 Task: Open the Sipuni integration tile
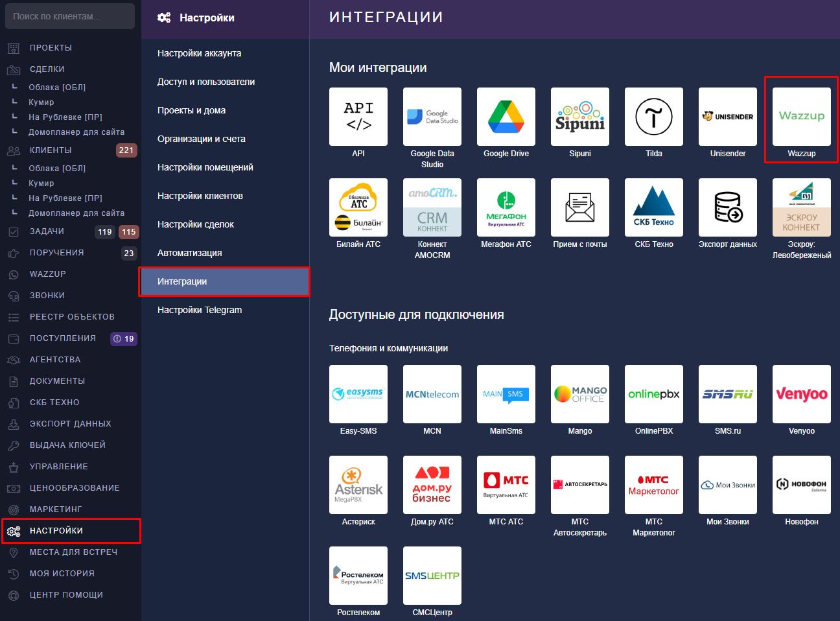[x=580, y=117]
